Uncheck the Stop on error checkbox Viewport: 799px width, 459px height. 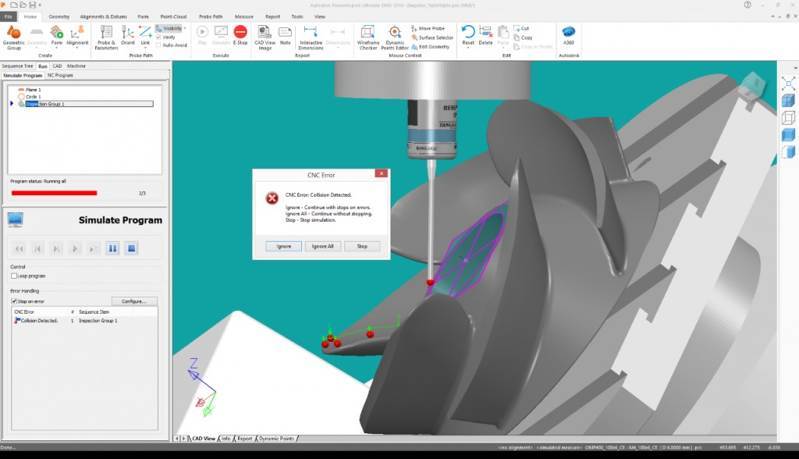14,301
